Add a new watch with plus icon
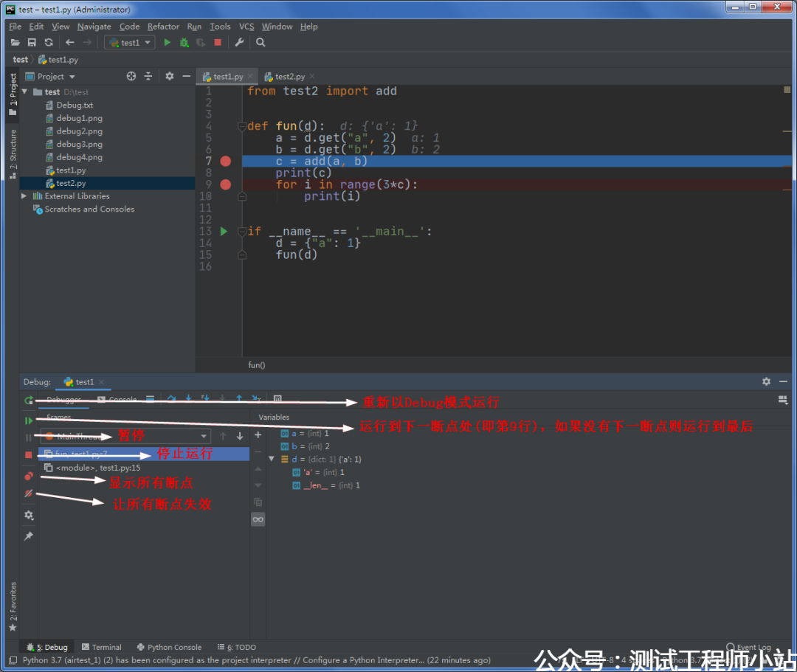Viewport: 797px width, 672px height. 258,435
